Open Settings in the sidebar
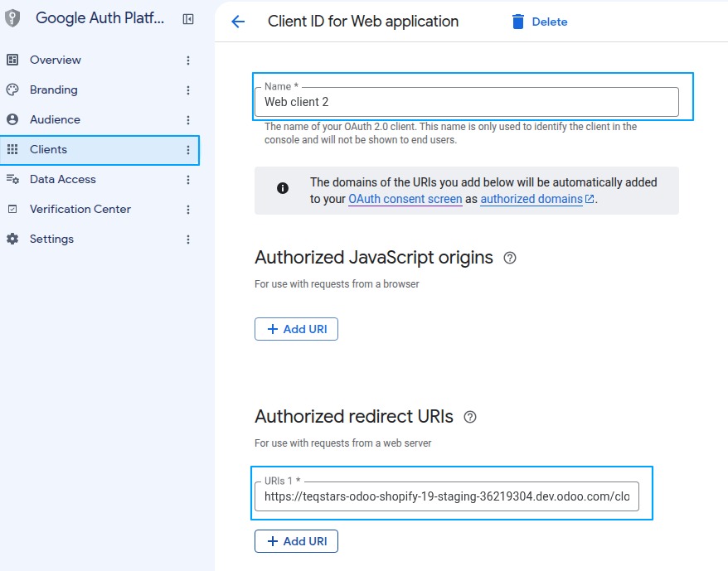 click(51, 239)
